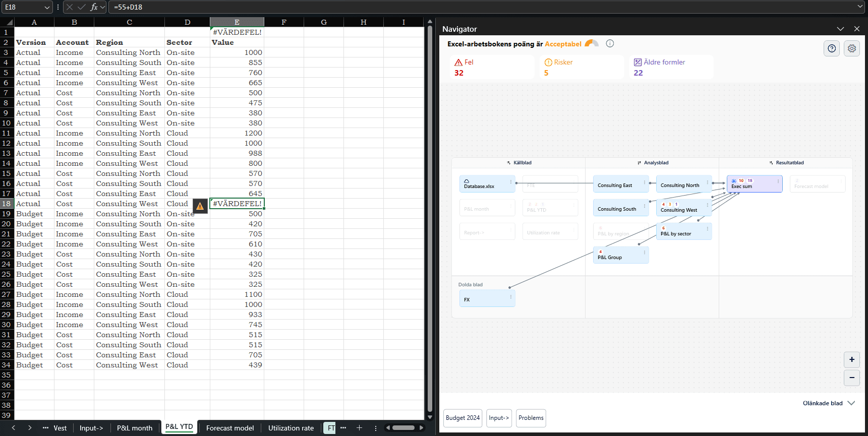This screenshot has height=436, width=868.
Task: Select the P&L YTD sheet tab
Action: 179,427
